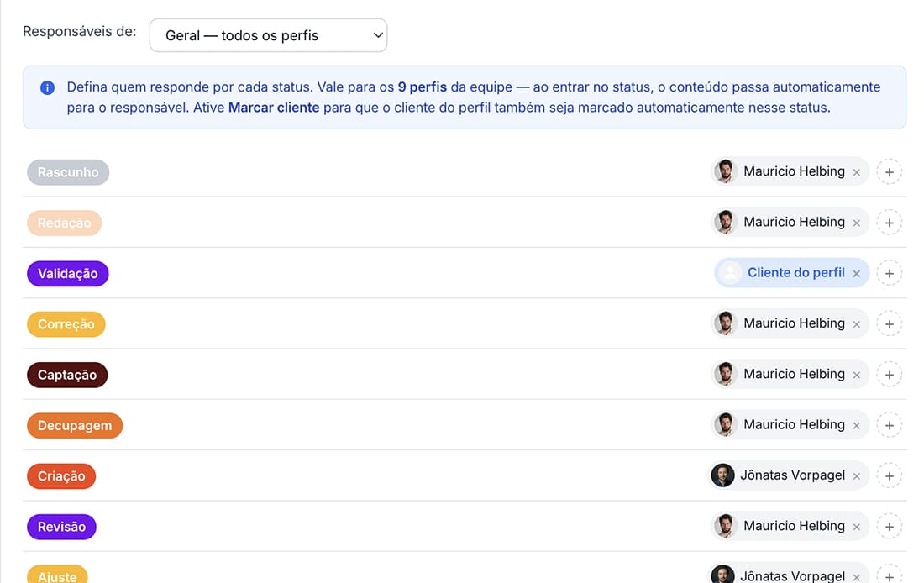The width and height of the screenshot is (924, 583).
Task: Remove Mauricio Helbing from Rascunho status
Action: [857, 172]
